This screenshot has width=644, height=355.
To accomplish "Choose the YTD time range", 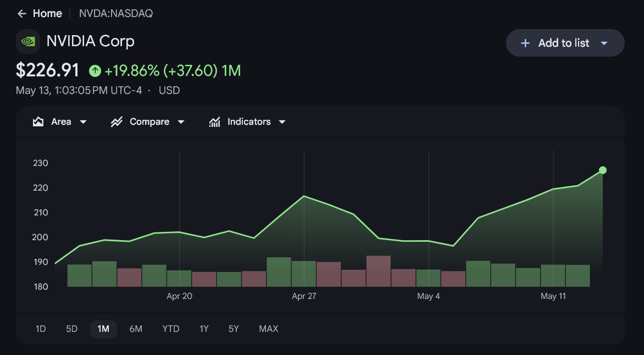I will (x=171, y=329).
